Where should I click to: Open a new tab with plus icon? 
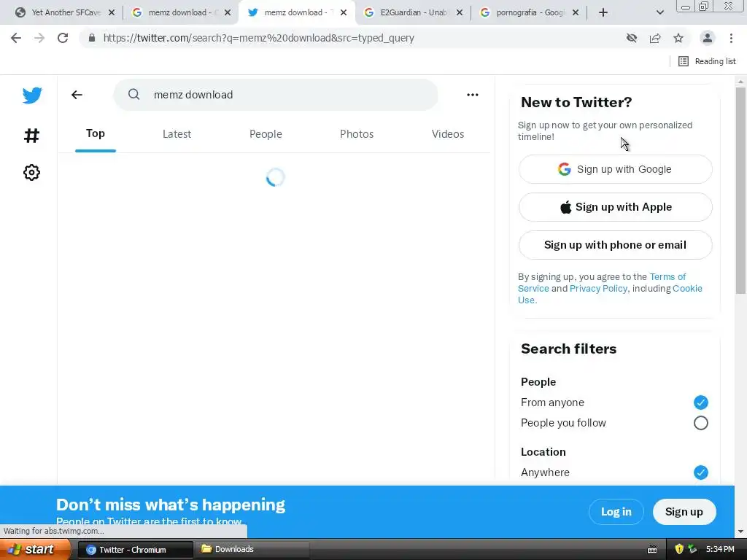603,12
